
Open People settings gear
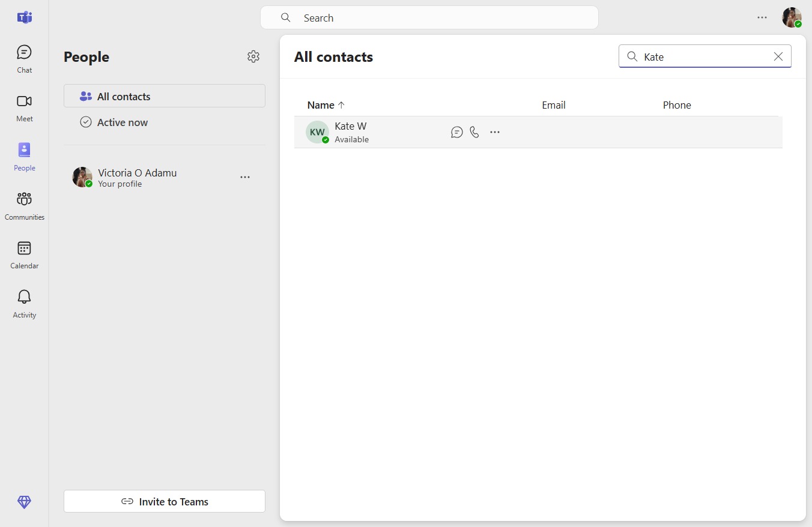[x=253, y=56]
